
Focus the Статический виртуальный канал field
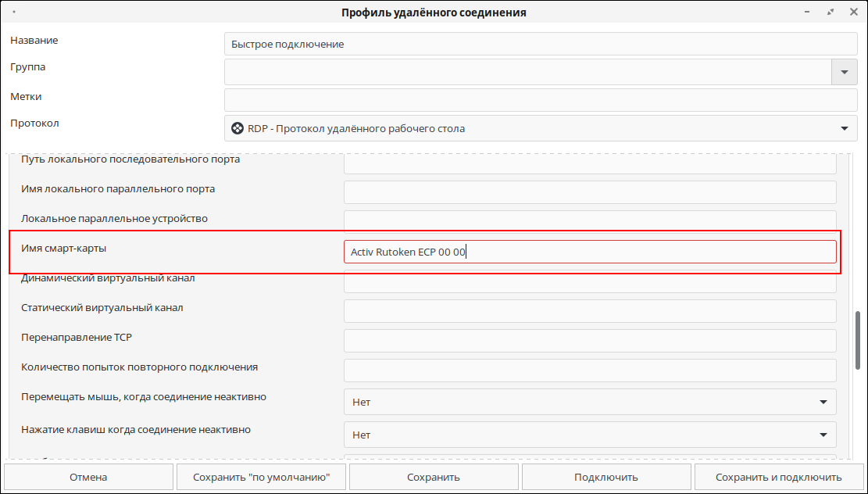coord(590,310)
